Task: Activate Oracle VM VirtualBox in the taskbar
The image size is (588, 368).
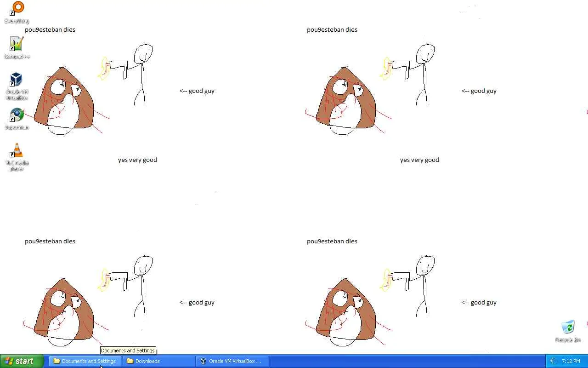Action: click(x=232, y=361)
